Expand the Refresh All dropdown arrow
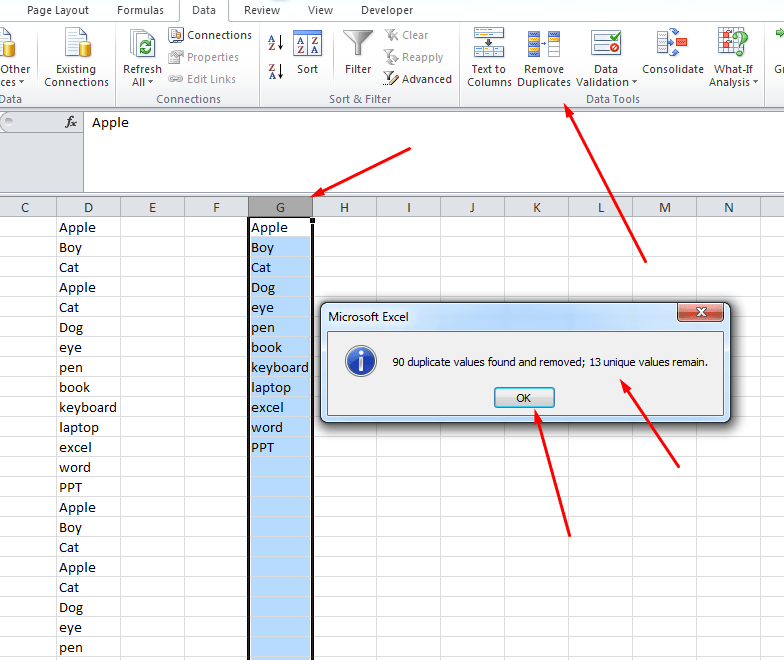The width and height of the screenshot is (784, 660). point(150,82)
